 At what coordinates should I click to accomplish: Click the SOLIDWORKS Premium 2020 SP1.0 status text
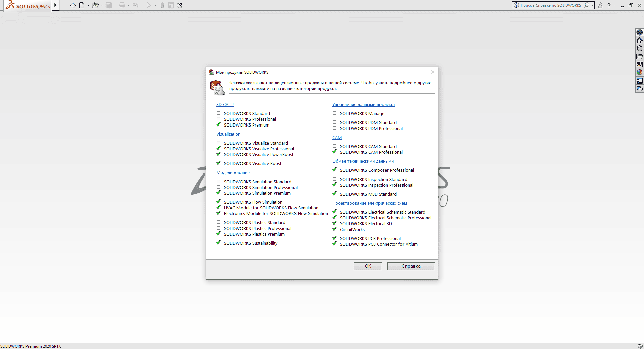[x=31, y=346]
